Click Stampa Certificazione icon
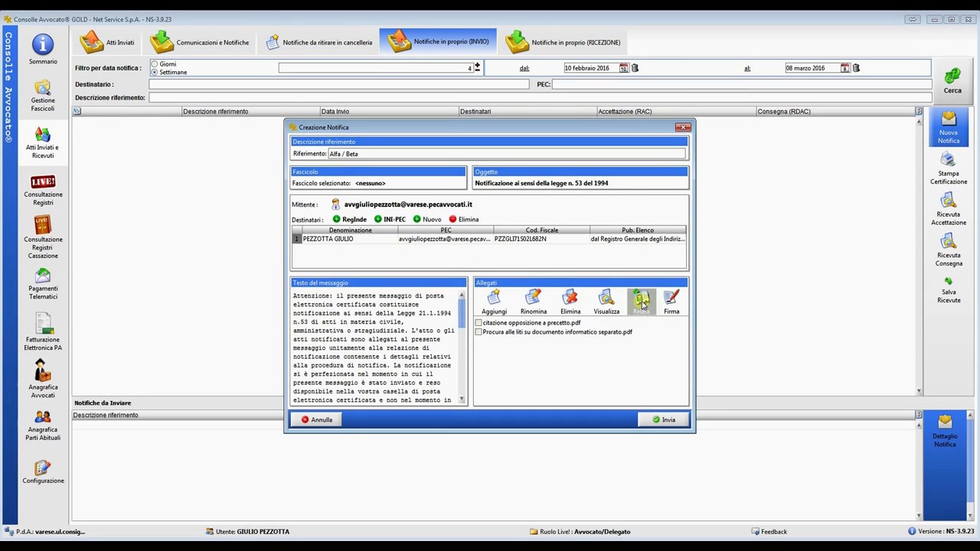This screenshot has height=551, width=980. pyautogui.click(x=949, y=168)
